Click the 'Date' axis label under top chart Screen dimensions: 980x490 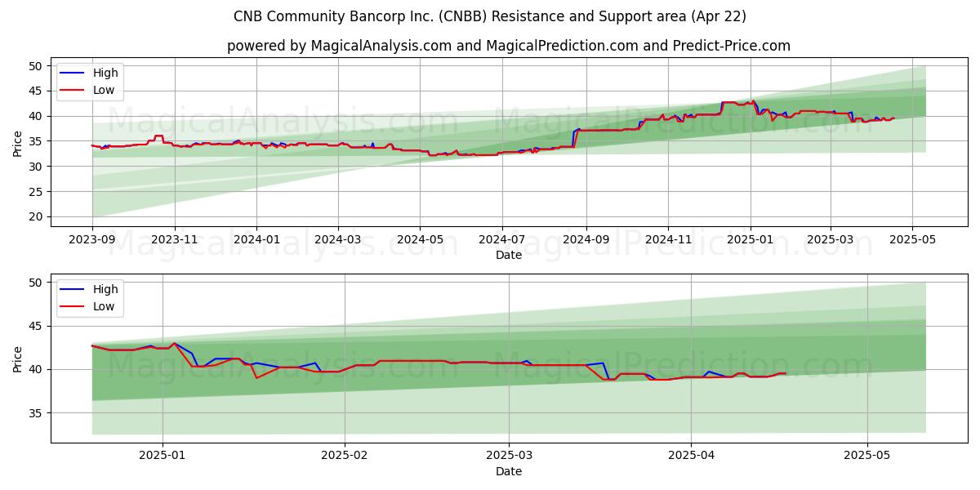coord(509,255)
